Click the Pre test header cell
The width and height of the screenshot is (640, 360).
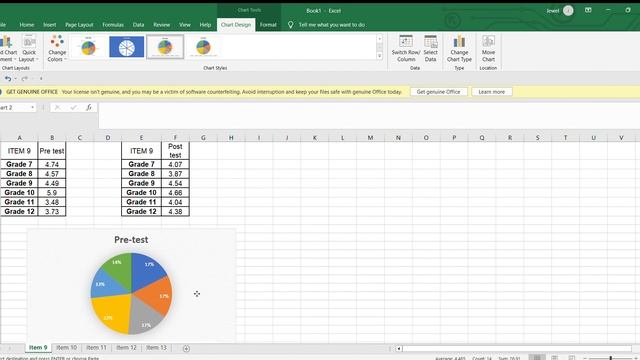pos(52,151)
